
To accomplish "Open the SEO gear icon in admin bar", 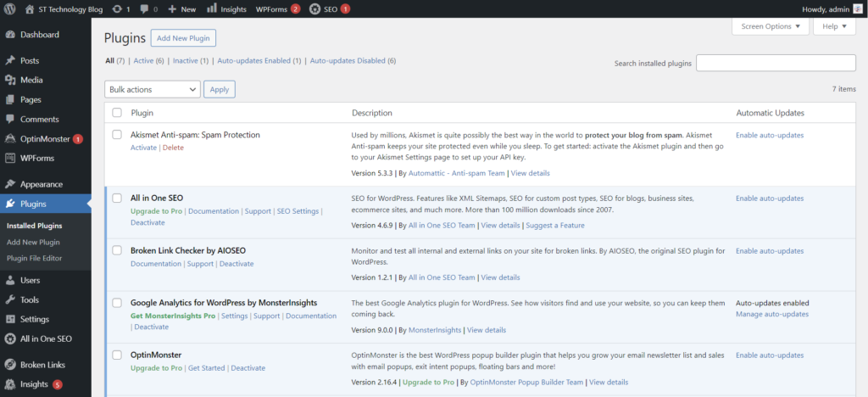I will [x=315, y=8].
